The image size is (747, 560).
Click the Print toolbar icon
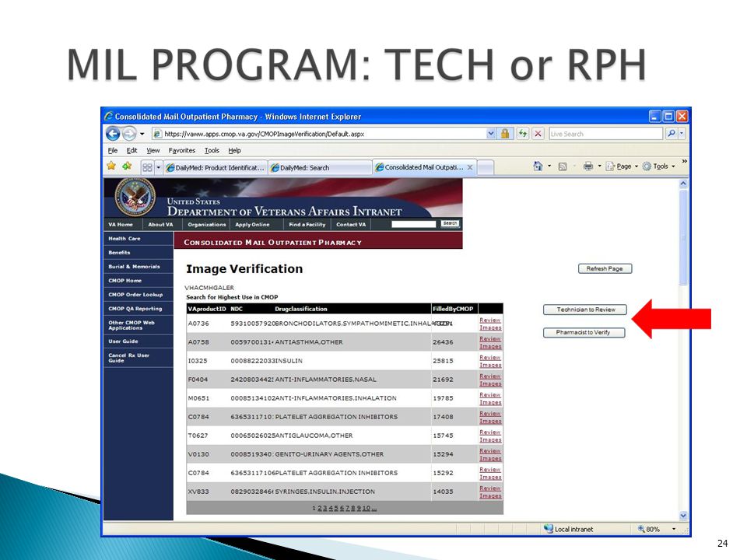click(x=588, y=166)
